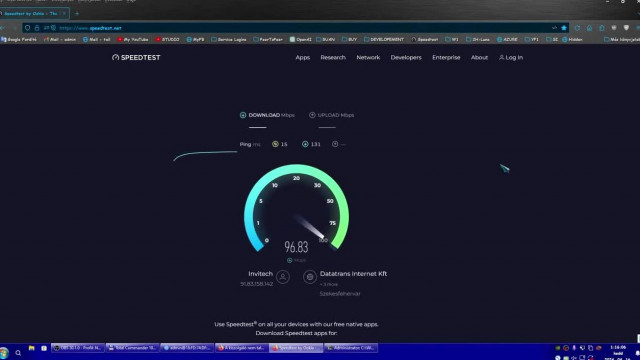The width and height of the screenshot is (640, 360).
Task: Open the About menu item
Action: point(479,58)
